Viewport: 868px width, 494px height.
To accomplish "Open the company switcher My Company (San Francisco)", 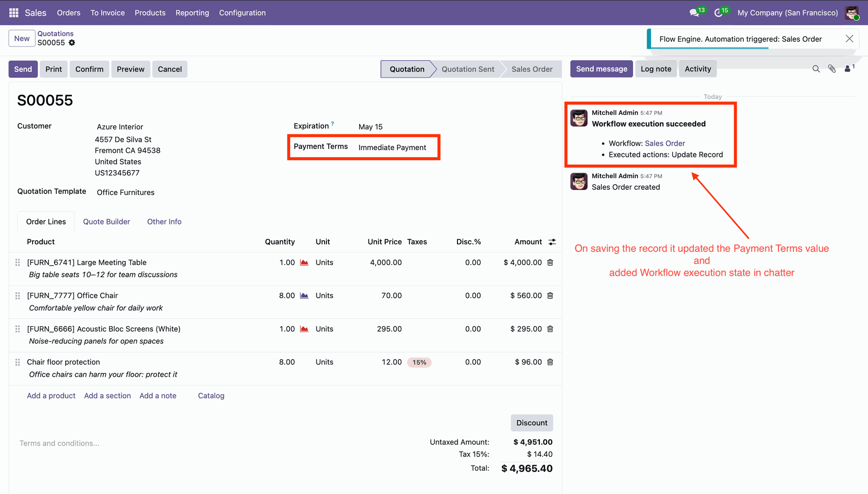I will pyautogui.click(x=788, y=13).
